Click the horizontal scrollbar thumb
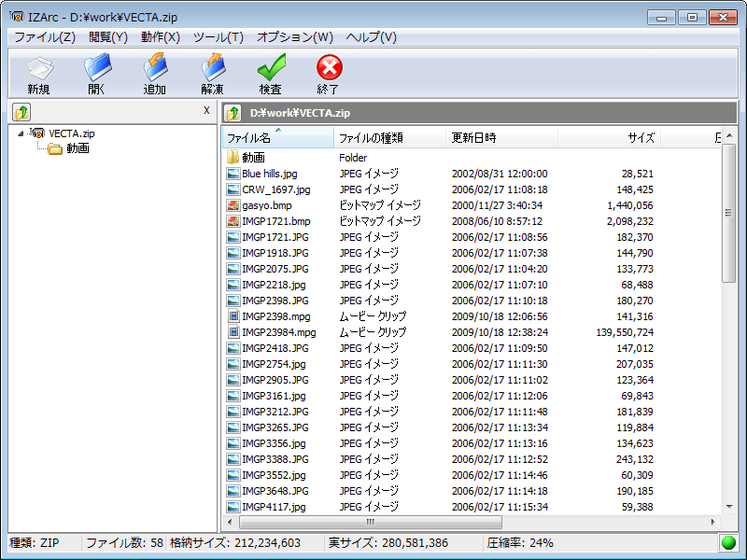This screenshot has width=747, height=560. pos(370,522)
